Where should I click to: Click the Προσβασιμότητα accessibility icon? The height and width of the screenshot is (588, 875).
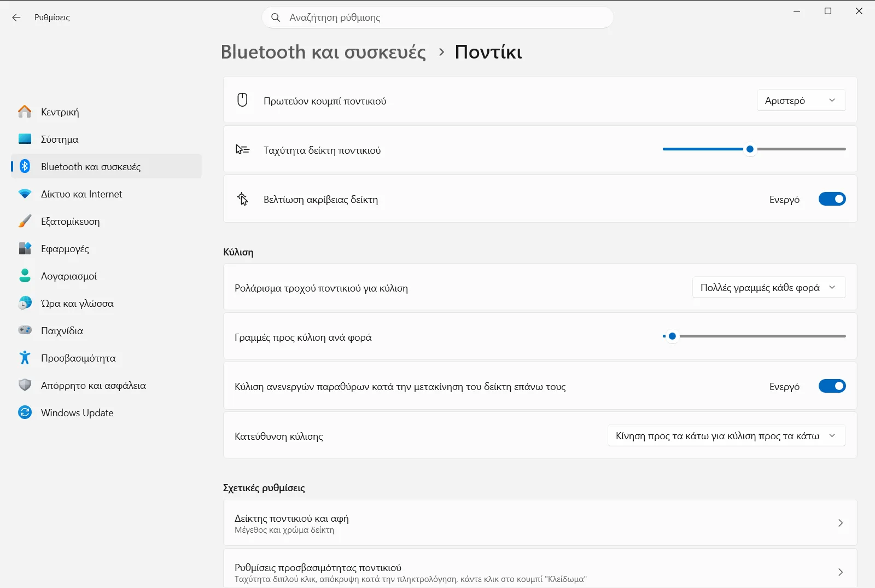coord(25,358)
